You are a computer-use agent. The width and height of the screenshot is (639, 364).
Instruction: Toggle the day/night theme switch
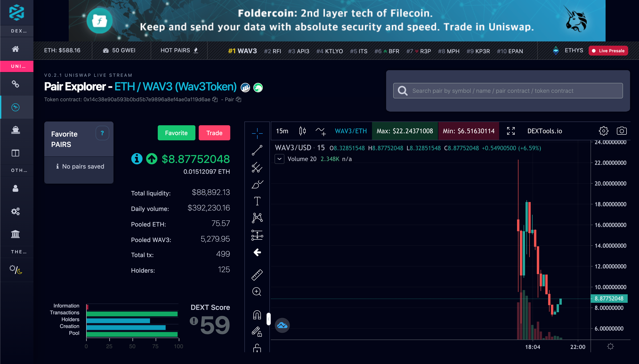point(16,270)
